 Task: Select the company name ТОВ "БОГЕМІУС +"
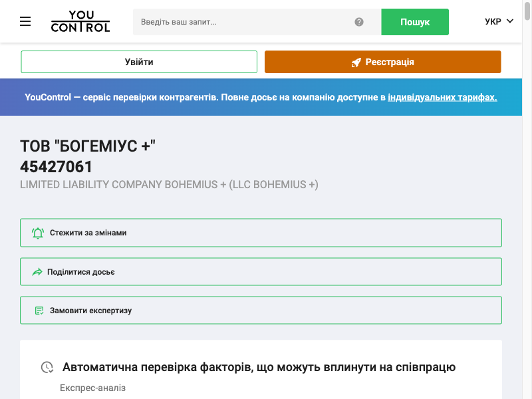pyautogui.click(x=87, y=146)
